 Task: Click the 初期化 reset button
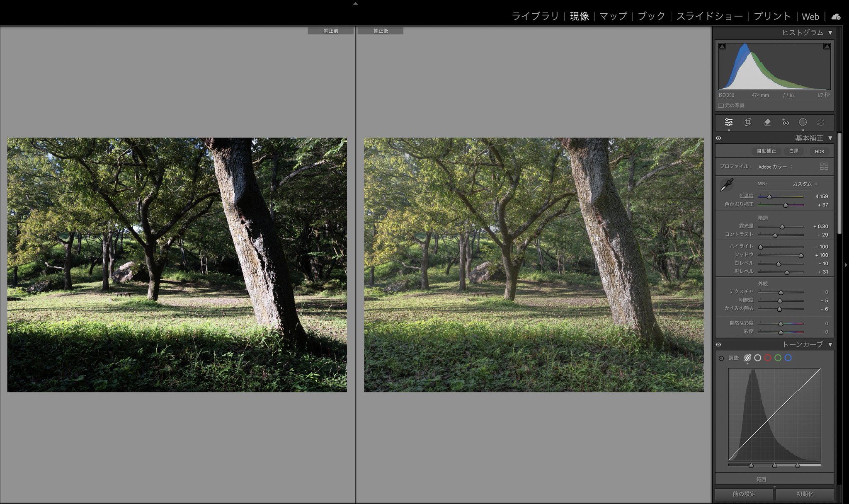point(805,494)
